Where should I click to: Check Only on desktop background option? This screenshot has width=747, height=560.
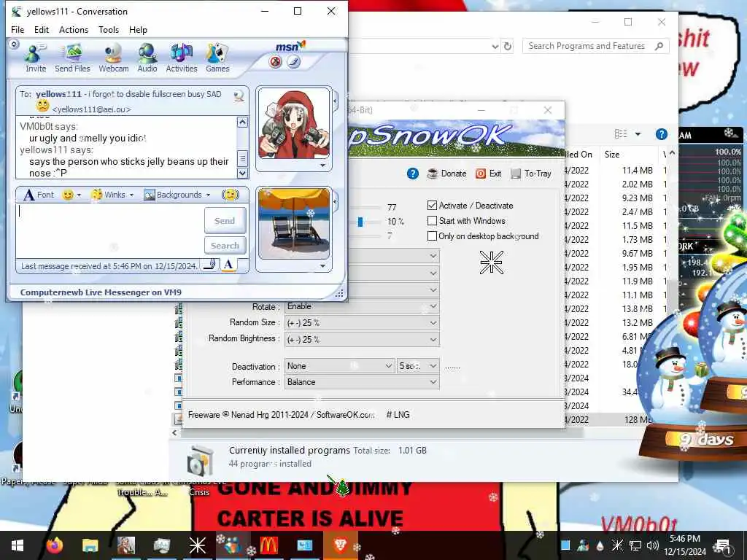[432, 236]
